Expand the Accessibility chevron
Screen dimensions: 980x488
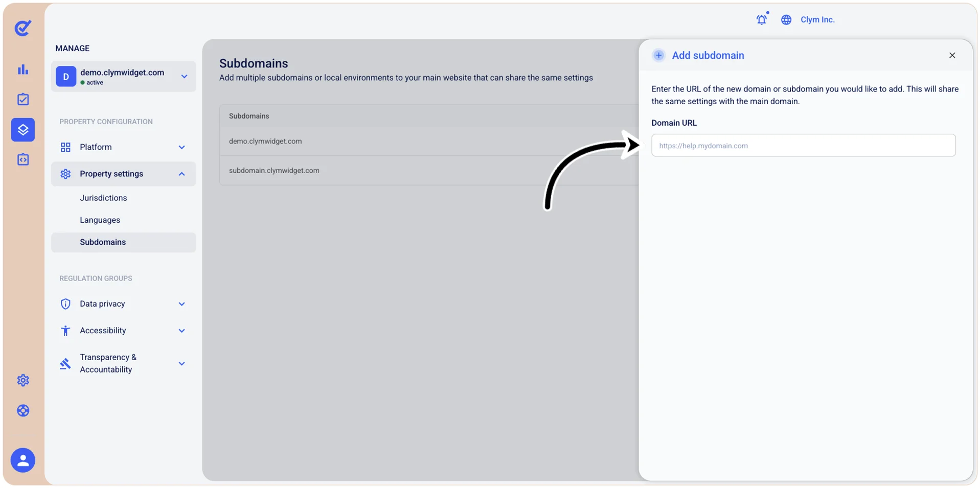tap(181, 331)
